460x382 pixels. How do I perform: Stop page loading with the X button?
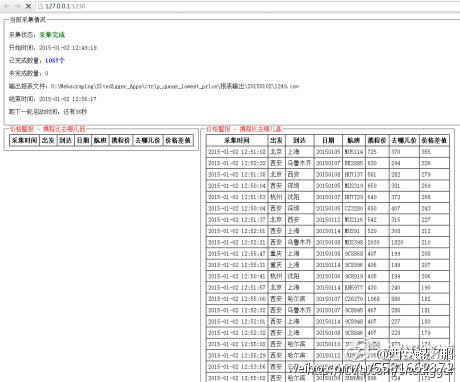pyautogui.click(x=28, y=6)
